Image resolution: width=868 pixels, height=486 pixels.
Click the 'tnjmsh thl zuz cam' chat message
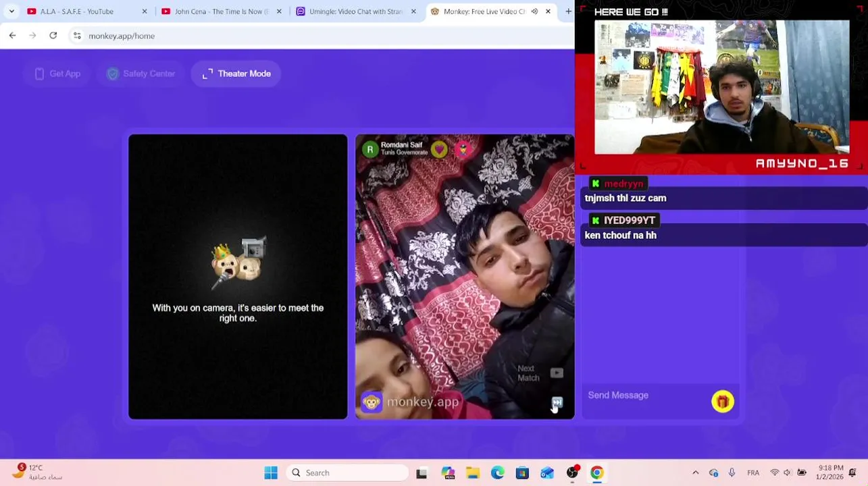626,198
